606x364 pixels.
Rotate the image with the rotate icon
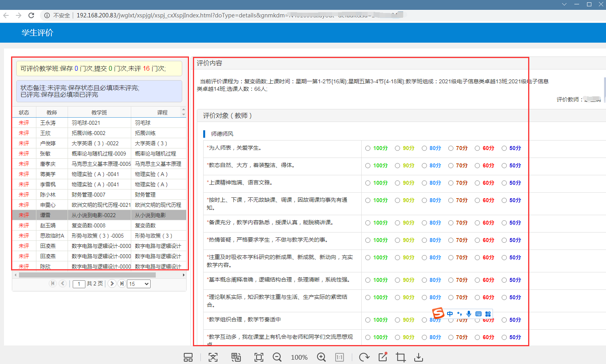click(364, 357)
